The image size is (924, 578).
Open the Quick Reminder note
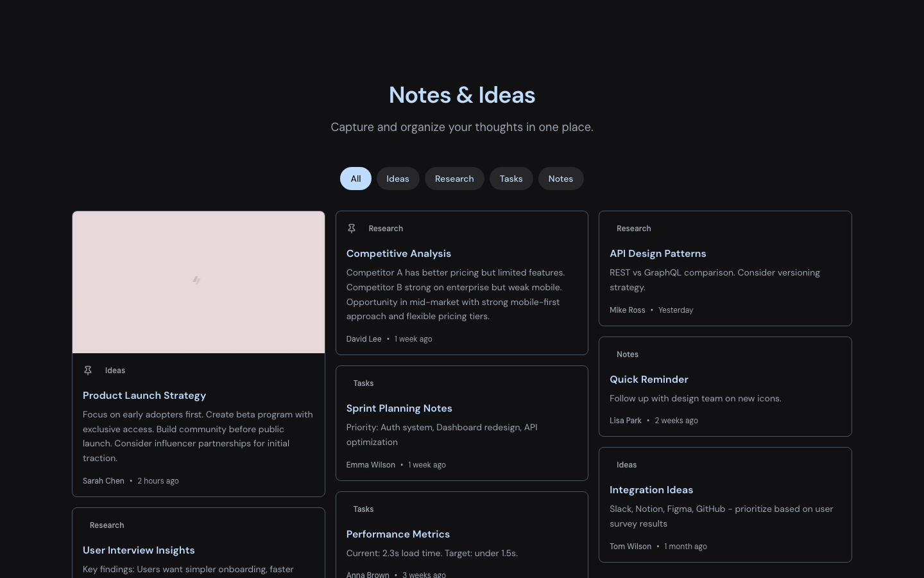pyautogui.click(x=649, y=380)
